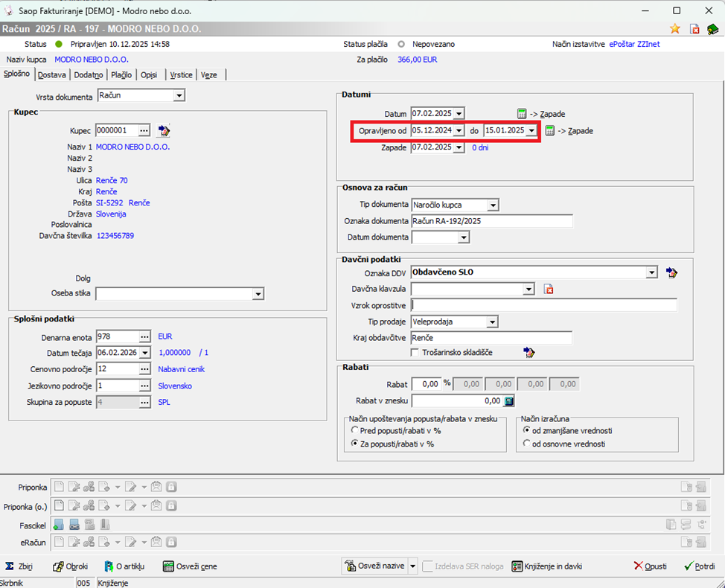Click link folder icon in Fascikel row

[74, 525]
